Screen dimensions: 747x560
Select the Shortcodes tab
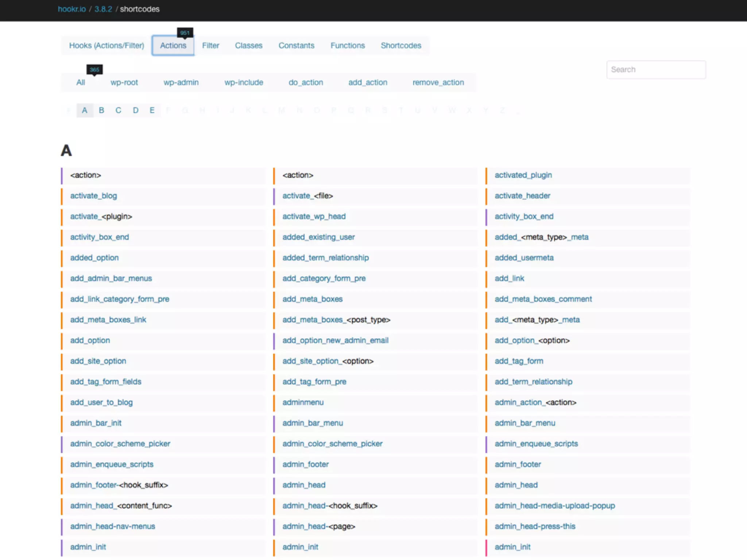400,46
